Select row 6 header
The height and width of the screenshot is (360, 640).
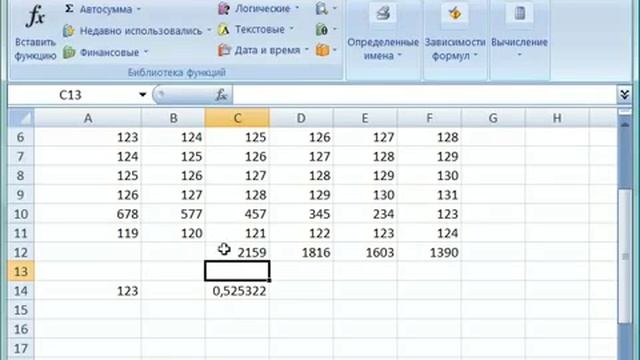pos(21,137)
